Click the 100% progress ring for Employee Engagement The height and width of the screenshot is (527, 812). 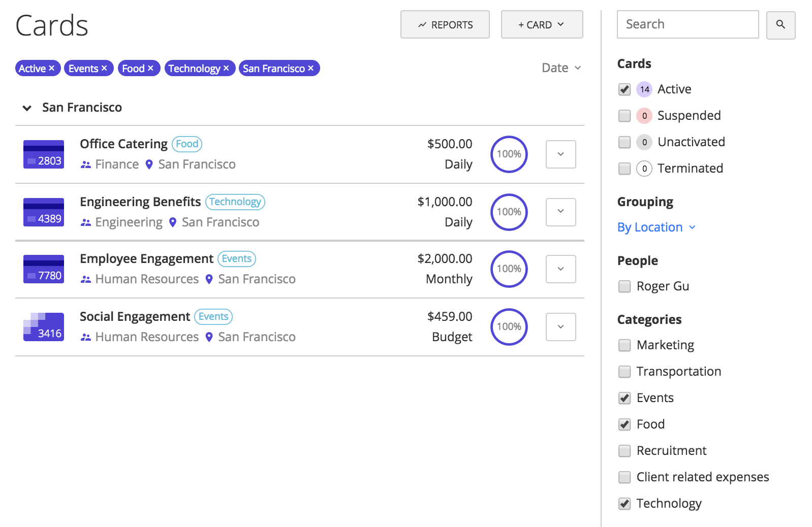point(509,269)
